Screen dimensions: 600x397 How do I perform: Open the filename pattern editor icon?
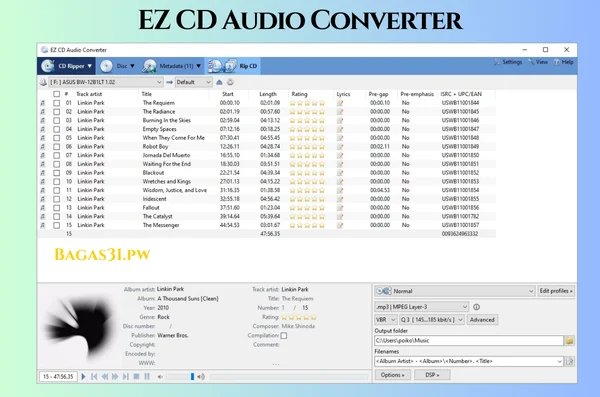569,361
